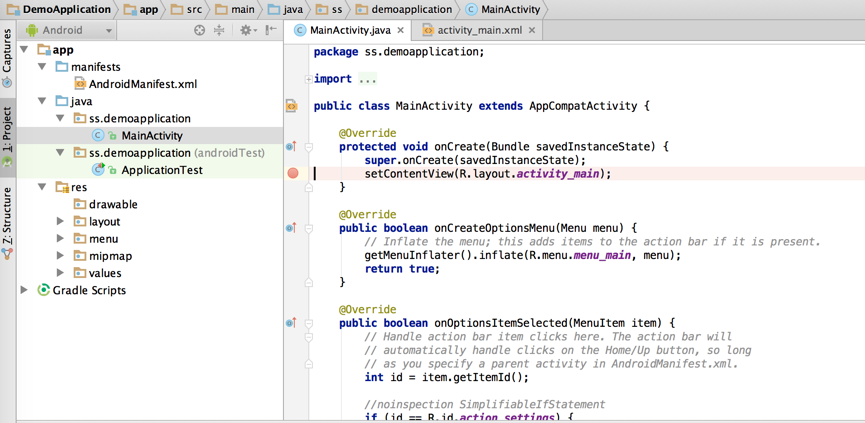Expand the Gradle Scripts node
The image size is (865, 423).
coord(25,290)
